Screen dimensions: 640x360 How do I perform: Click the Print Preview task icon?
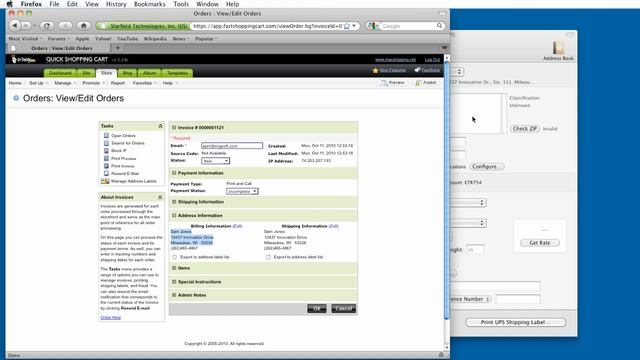pos(106,158)
